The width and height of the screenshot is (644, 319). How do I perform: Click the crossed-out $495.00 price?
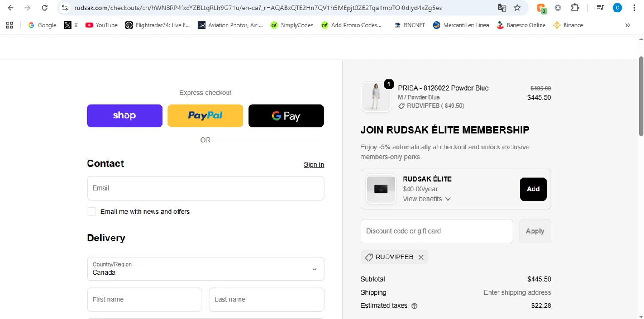coord(541,88)
